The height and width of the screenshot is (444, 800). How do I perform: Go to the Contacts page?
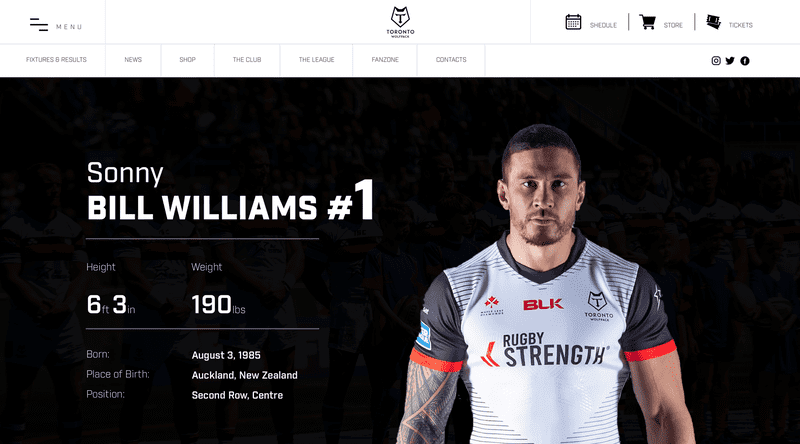(451, 60)
